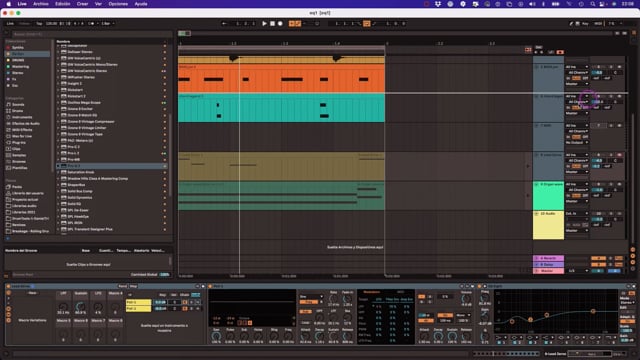Open Plantillas category
The image size is (640, 360).
(x=19, y=168)
